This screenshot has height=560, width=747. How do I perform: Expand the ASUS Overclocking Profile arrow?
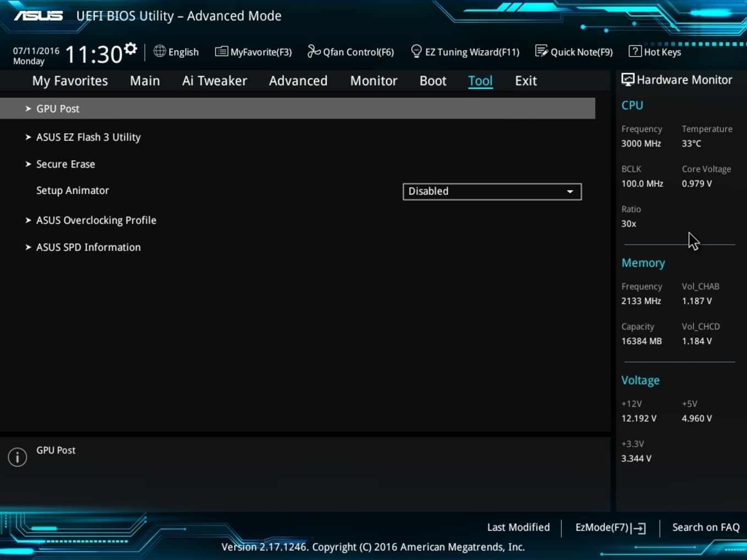pos(28,220)
